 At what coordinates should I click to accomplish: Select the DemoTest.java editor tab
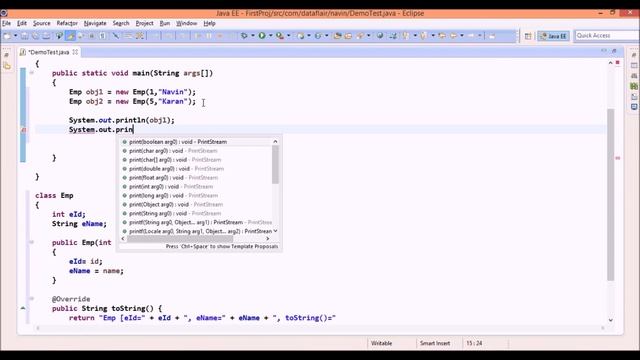tap(49, 52)
